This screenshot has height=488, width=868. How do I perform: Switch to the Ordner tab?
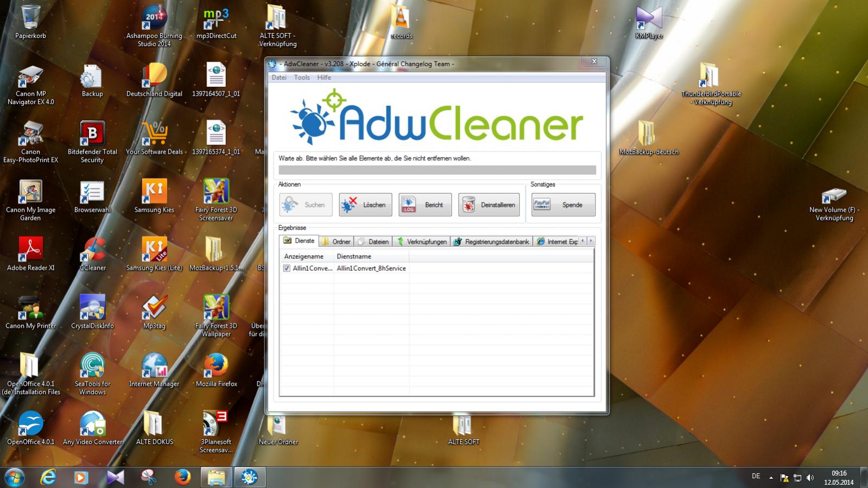coord(336,242)
